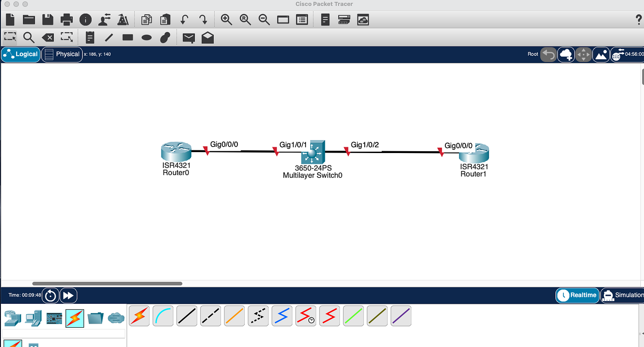The width and height of the screenshot is (644, 347).
Task: Open the Add Complex PDU tool
Action: 207,38
